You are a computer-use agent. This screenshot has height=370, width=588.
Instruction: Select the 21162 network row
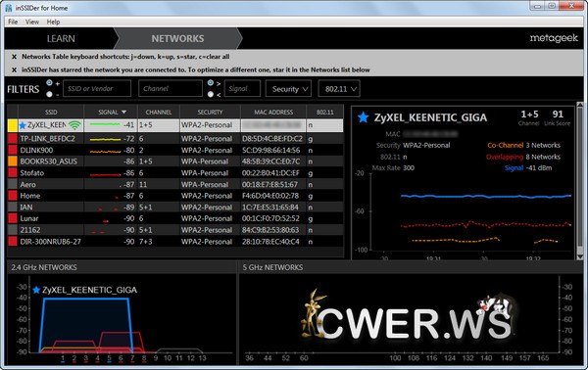175,230
